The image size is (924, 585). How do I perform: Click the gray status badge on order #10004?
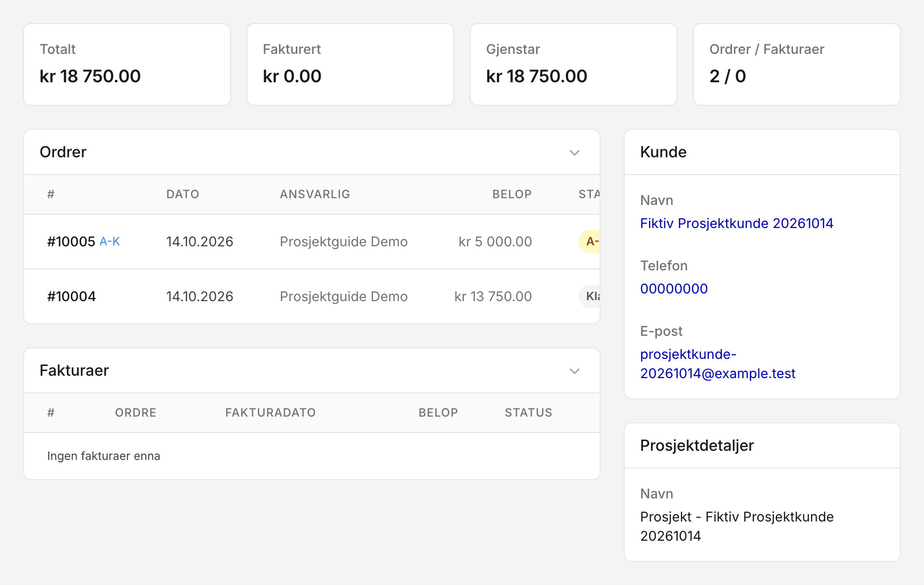click(x=589, y=296)
